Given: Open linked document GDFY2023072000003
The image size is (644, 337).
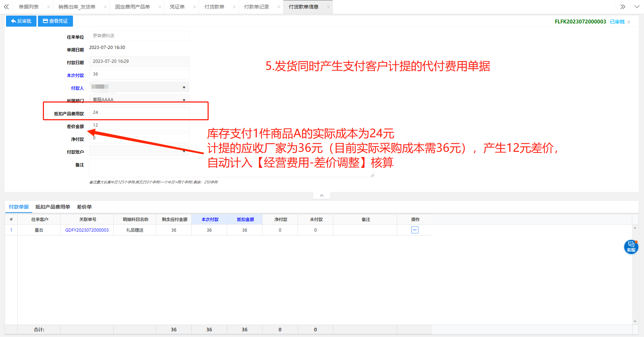Looking at the screenshot, I should 87,230.
